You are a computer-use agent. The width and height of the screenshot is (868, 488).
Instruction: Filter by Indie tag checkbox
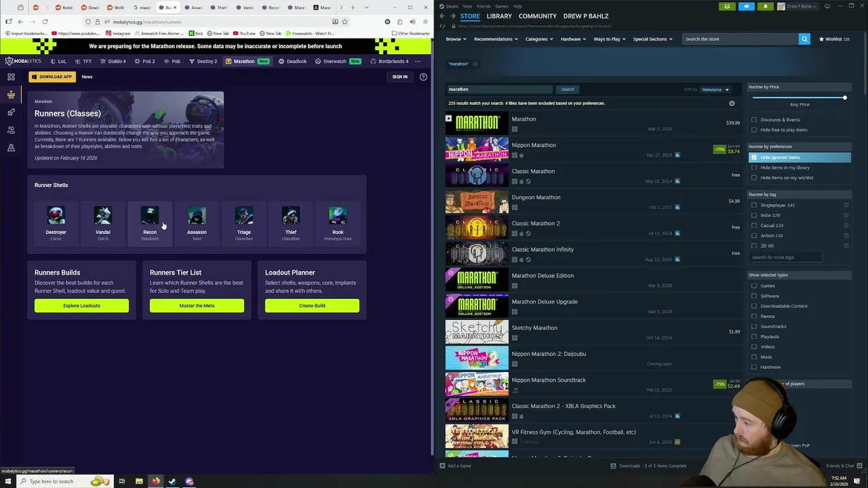pyautogui.click(x=754, y=215)
